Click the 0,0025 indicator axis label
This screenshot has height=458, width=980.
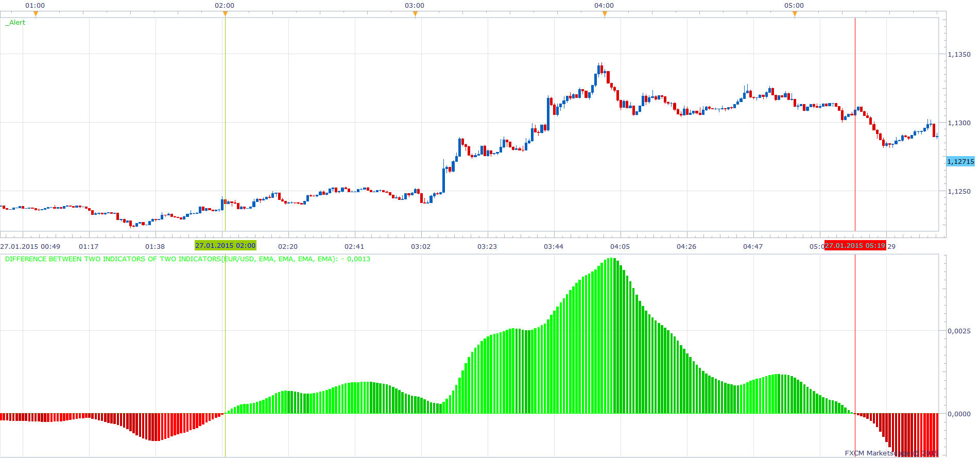tap(959, 331)
